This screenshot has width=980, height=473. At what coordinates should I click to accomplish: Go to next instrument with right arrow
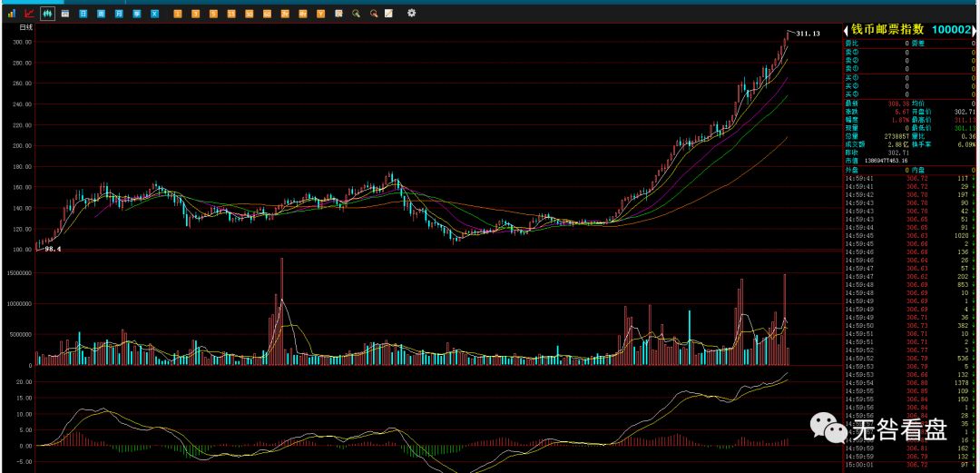(x=975, y=30)
